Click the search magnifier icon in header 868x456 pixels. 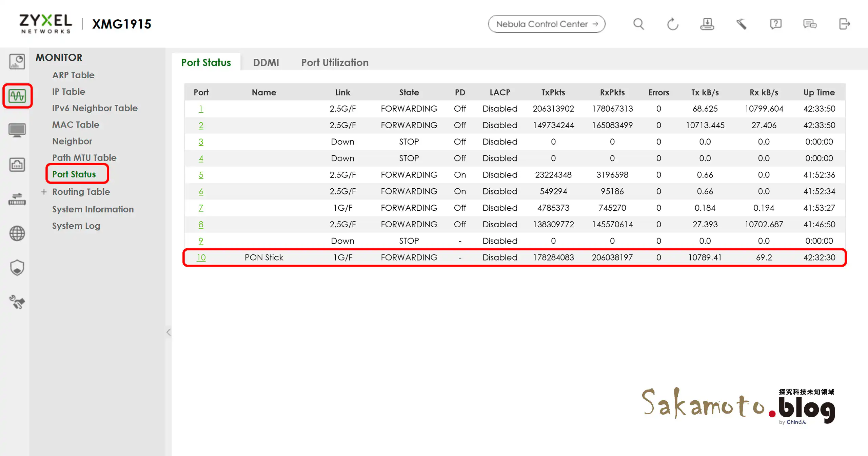pos(638,24)
